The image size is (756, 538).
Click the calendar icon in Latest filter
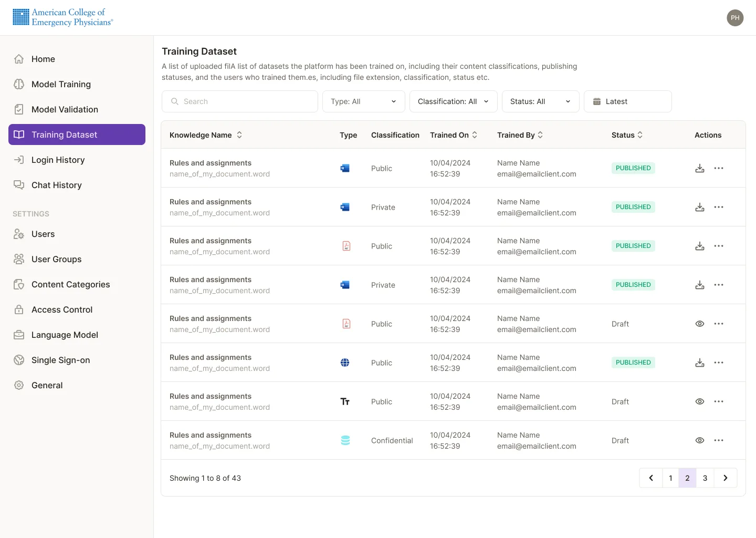pos(597,101)
